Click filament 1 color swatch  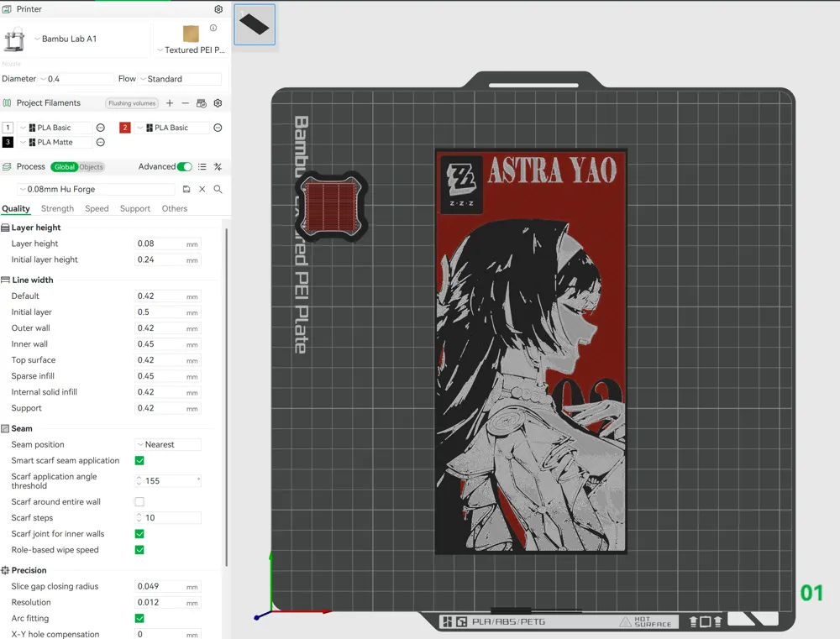(x=8, y=128)
